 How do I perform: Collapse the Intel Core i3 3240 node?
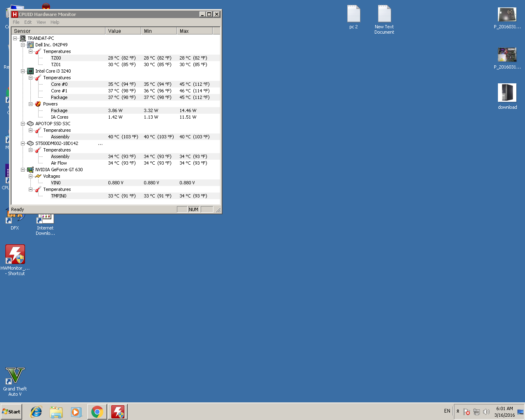click(x=23, y=71)
